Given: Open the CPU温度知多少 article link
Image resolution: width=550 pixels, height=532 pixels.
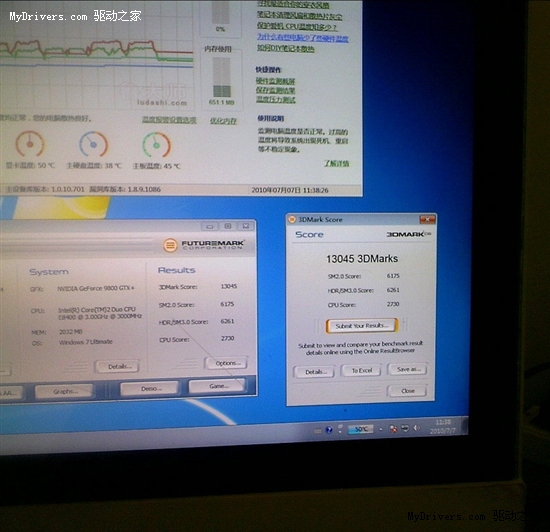Looking at the screenshot, I should click(297, 27).
